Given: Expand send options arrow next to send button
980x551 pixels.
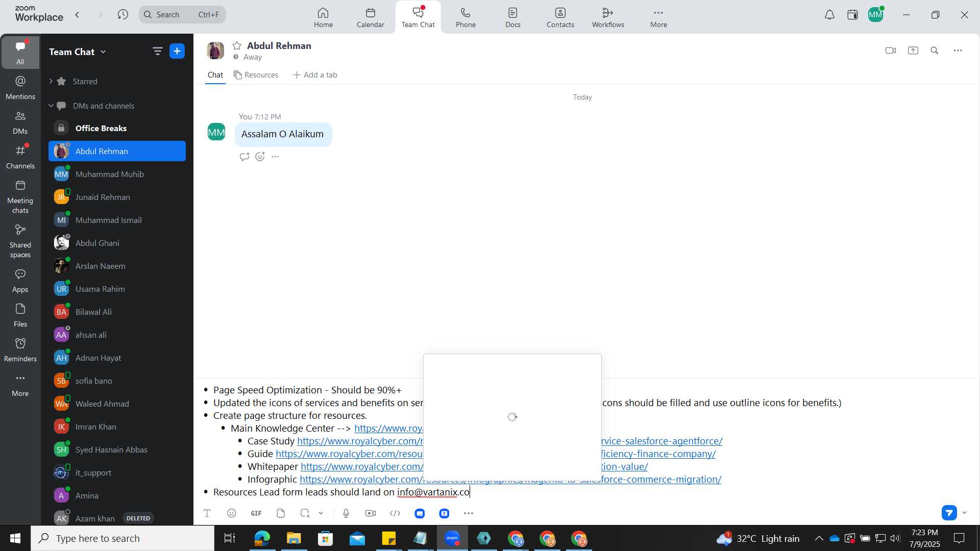Looking at the screenshot, I should click(x=965, y=513).
